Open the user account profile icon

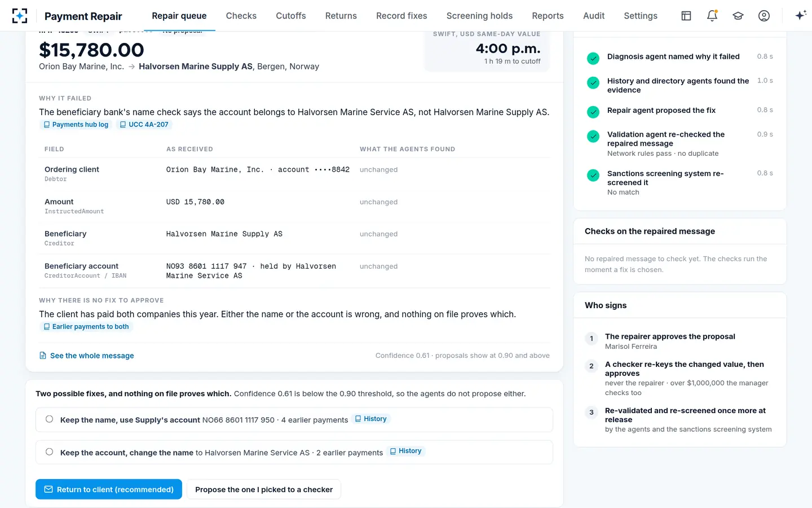764,16
